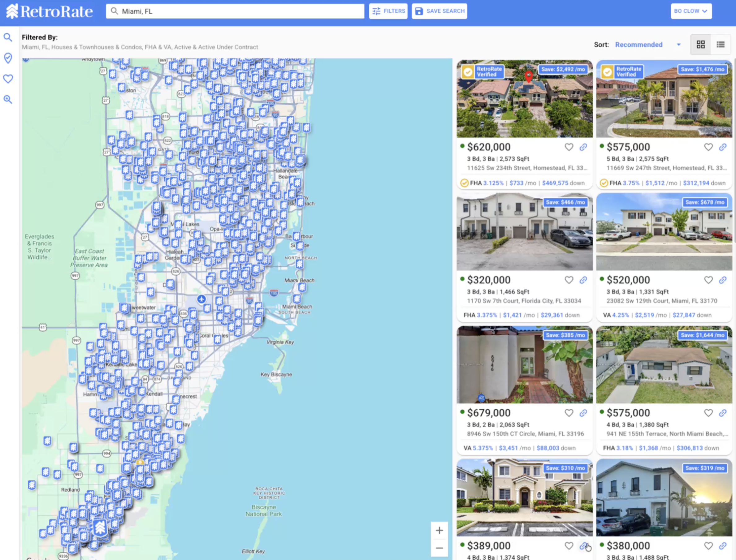Click the $620,000 price
The width and height of the screenshot is (736, 560).
[489, 147]
